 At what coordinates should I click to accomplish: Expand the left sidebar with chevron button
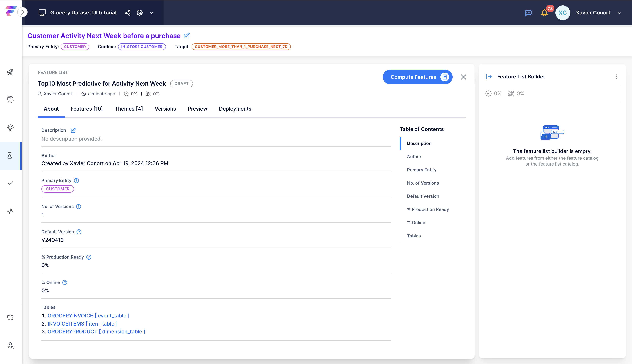point(23,12)
